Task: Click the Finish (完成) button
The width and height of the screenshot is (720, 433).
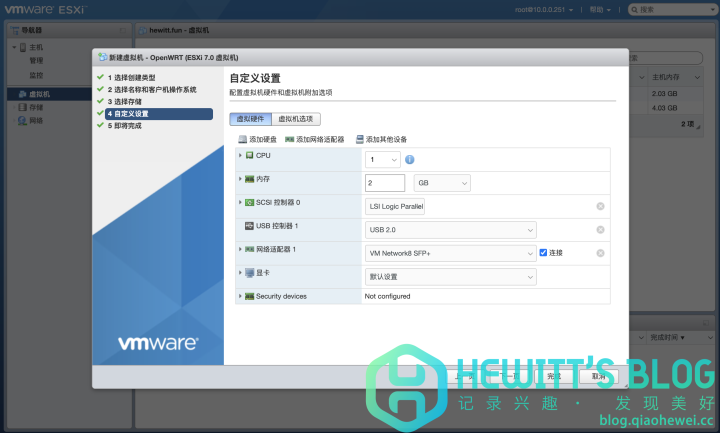Action: (554, 376)
